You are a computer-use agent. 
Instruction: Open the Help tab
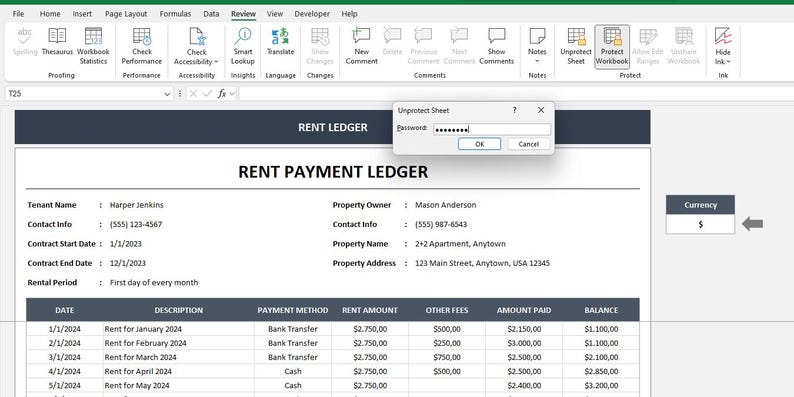pyautogui.click(x=349, y=14)
